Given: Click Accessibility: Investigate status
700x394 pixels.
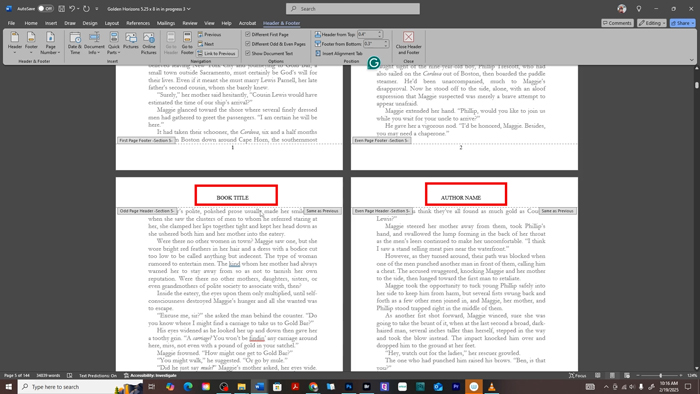Looking at the screenshot, I should pos(150,375).
